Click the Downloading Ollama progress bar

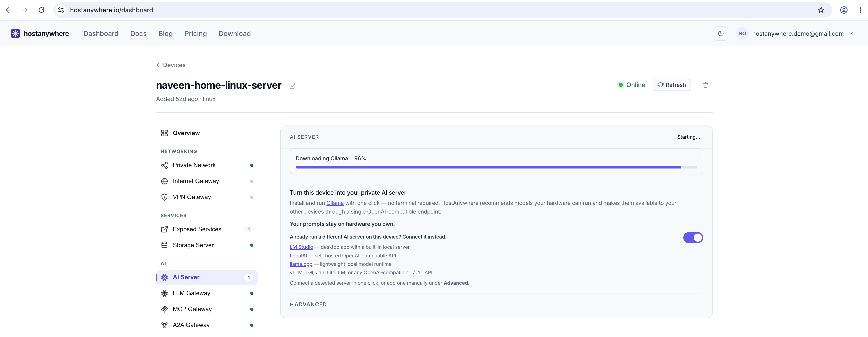(x=496, y=167)
